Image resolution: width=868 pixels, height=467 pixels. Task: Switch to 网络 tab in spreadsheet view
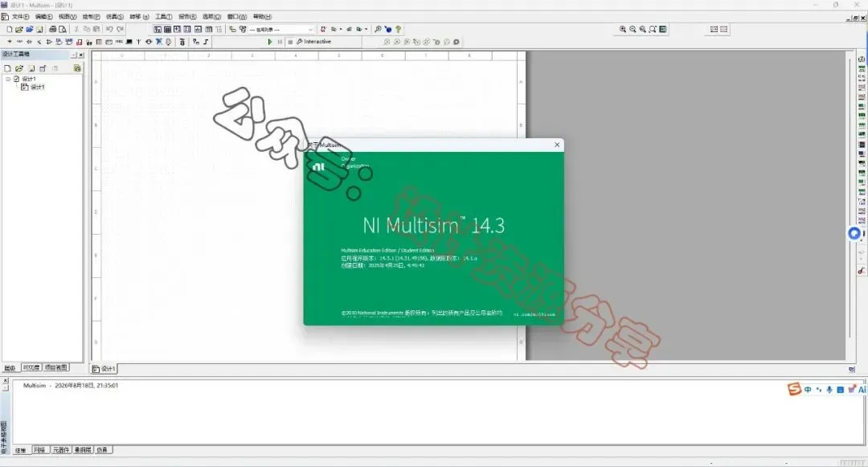pos(40,450)
